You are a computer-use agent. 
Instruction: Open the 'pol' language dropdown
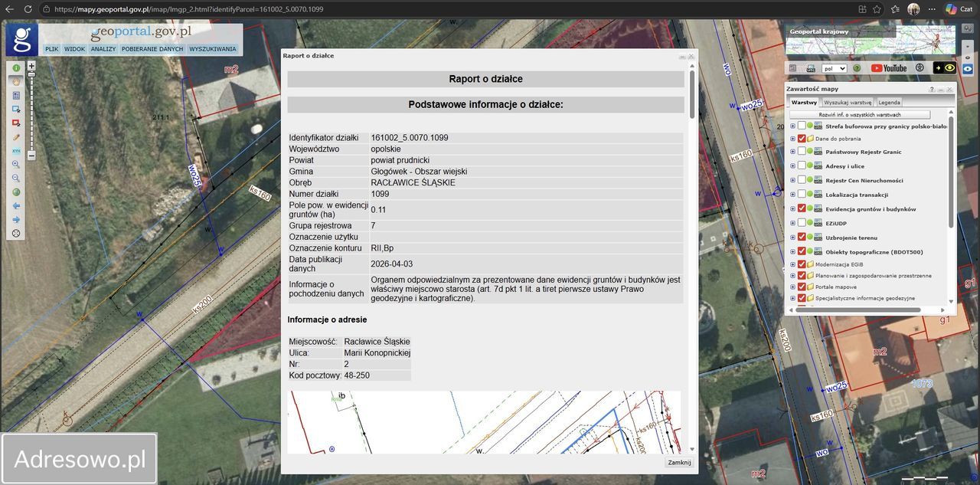[833, 68]
